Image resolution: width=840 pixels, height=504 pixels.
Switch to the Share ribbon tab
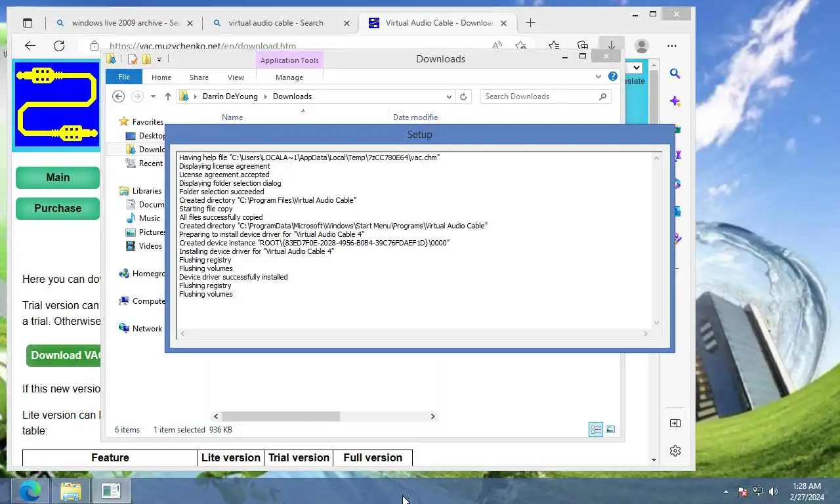tap(199, 77)
